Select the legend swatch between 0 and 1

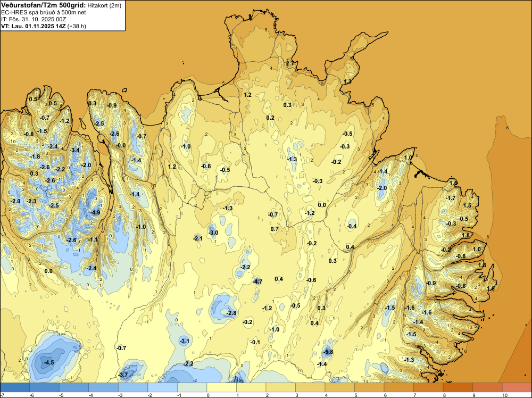221,387
